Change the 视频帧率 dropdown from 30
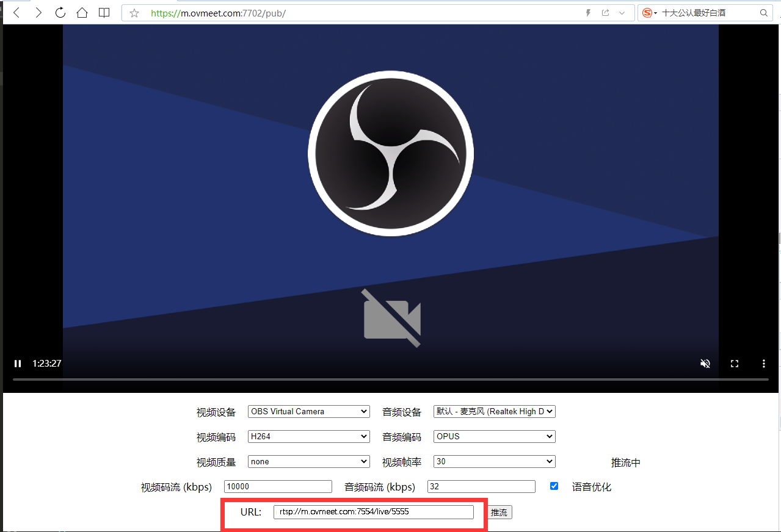This screenshot has width=781, height=532. (x=494, y=461)
